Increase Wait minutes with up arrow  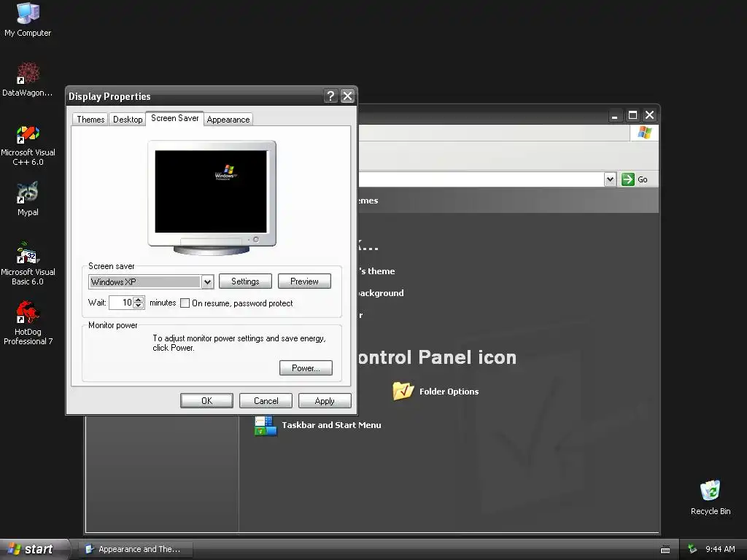click(x=139, y=300)
